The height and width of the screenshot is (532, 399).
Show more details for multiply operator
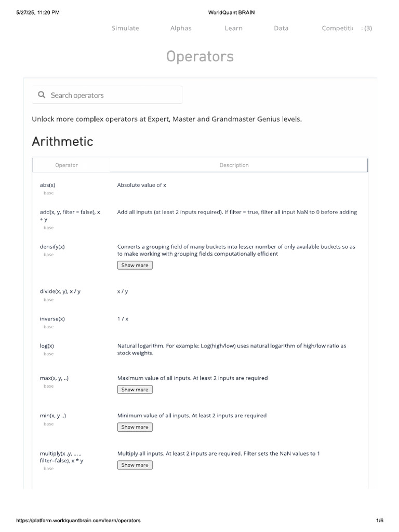[x=135, y=465]
